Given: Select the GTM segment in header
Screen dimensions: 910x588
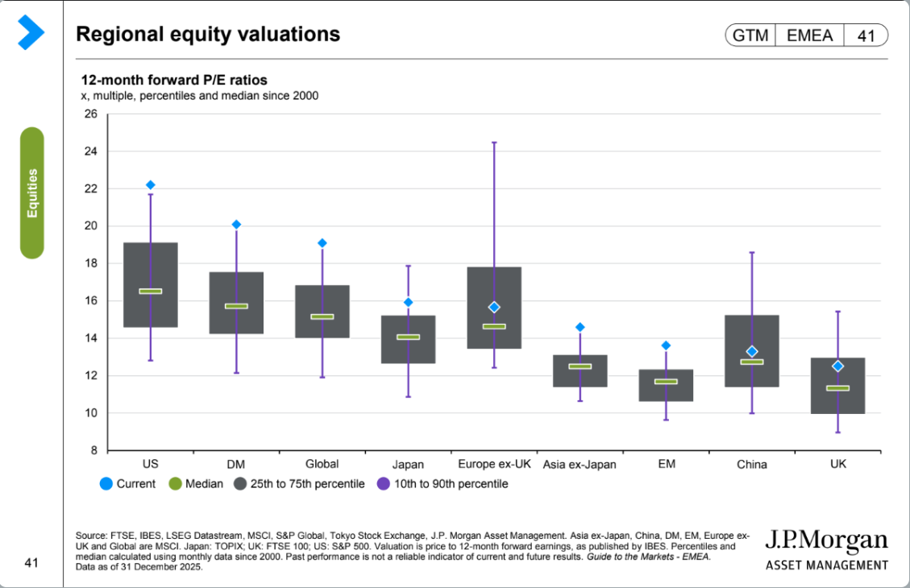Looking at the screenshot, I should (751, 35).
